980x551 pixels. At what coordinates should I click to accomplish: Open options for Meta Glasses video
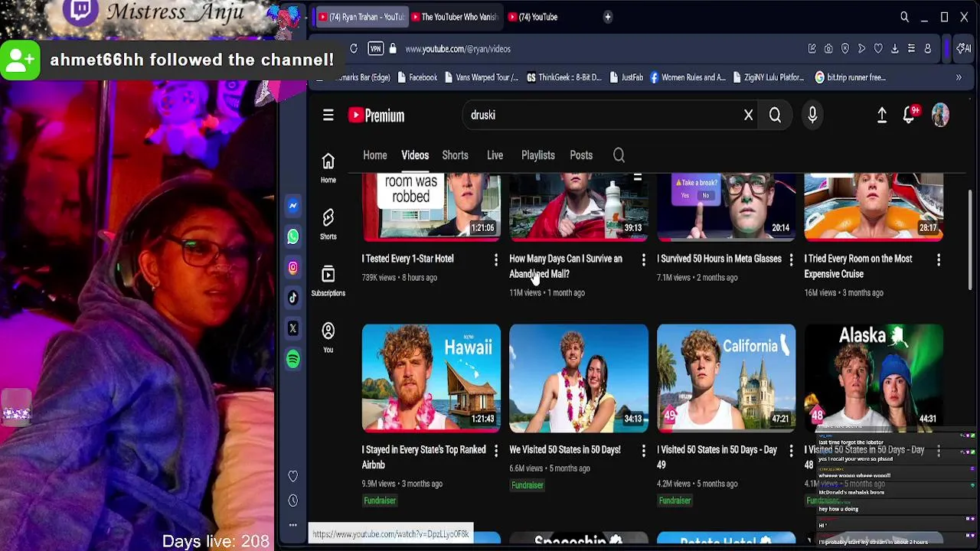pyautogui.click(x=791, y=260)
